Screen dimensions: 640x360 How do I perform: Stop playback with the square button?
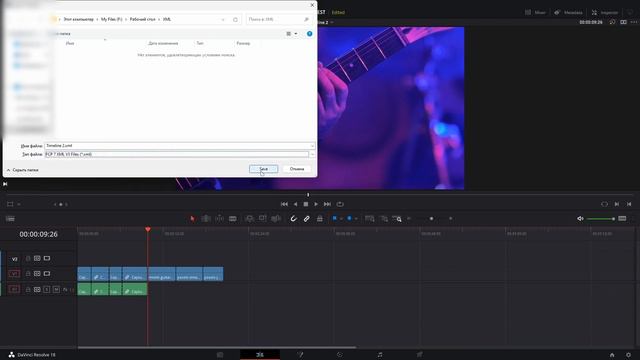point(306,204)
